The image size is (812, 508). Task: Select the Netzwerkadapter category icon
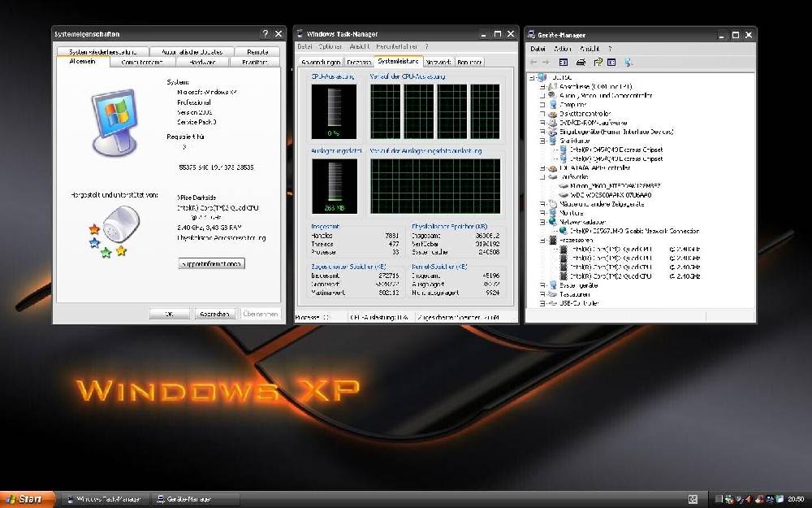click(552, 222)
